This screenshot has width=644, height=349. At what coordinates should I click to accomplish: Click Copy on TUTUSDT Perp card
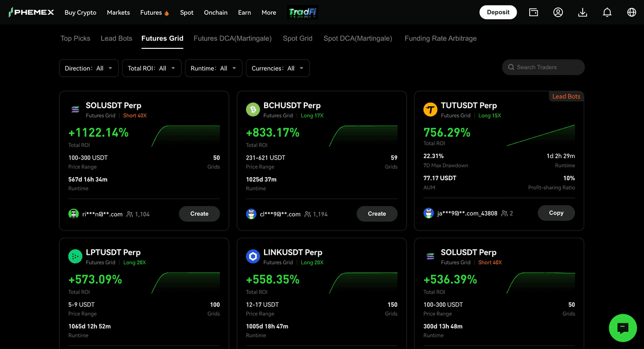pos(556,213)
